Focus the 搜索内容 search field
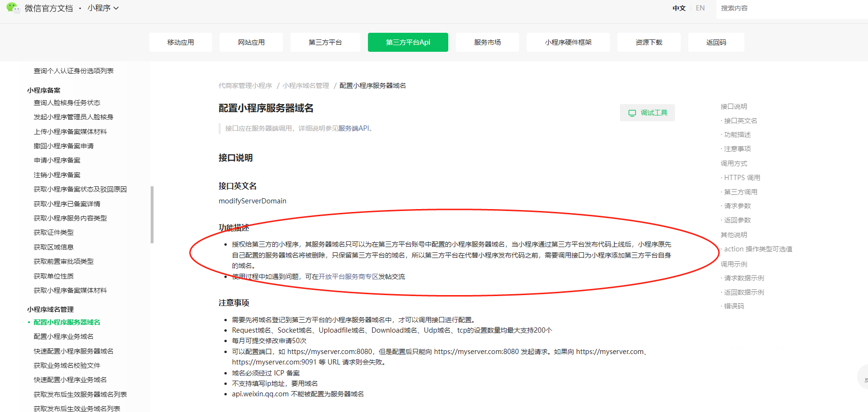This screenshot has height=412, width=868. point(792,9)
